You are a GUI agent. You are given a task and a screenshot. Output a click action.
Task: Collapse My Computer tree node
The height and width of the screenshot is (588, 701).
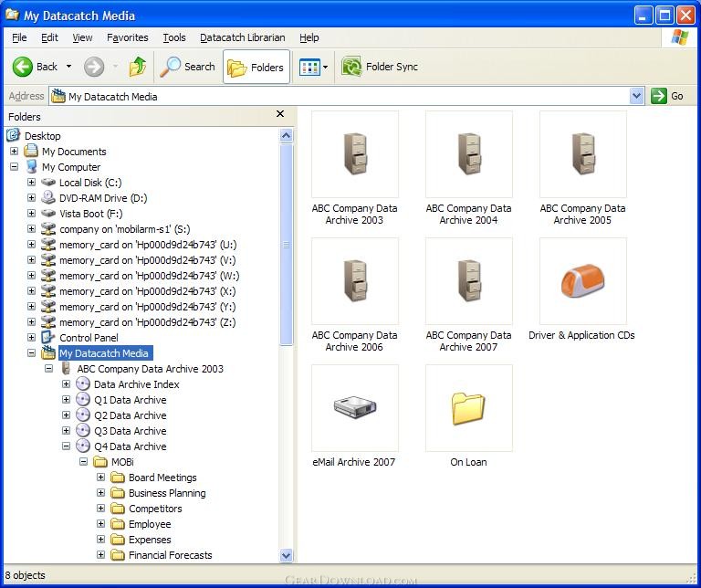coord(15,167)
